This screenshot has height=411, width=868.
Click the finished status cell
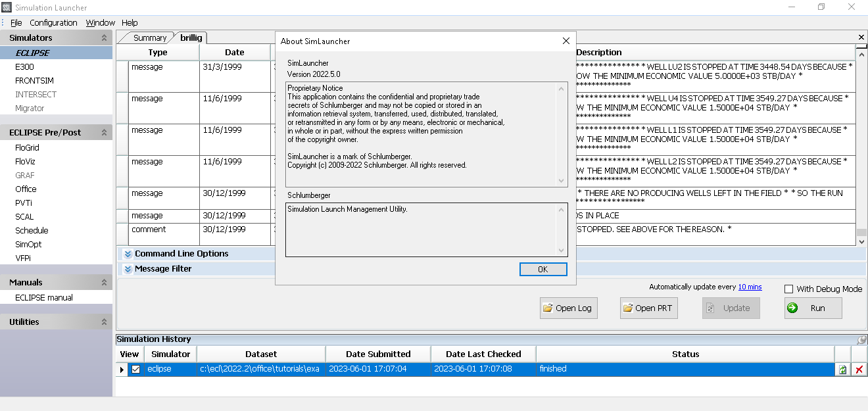point(685,369)
